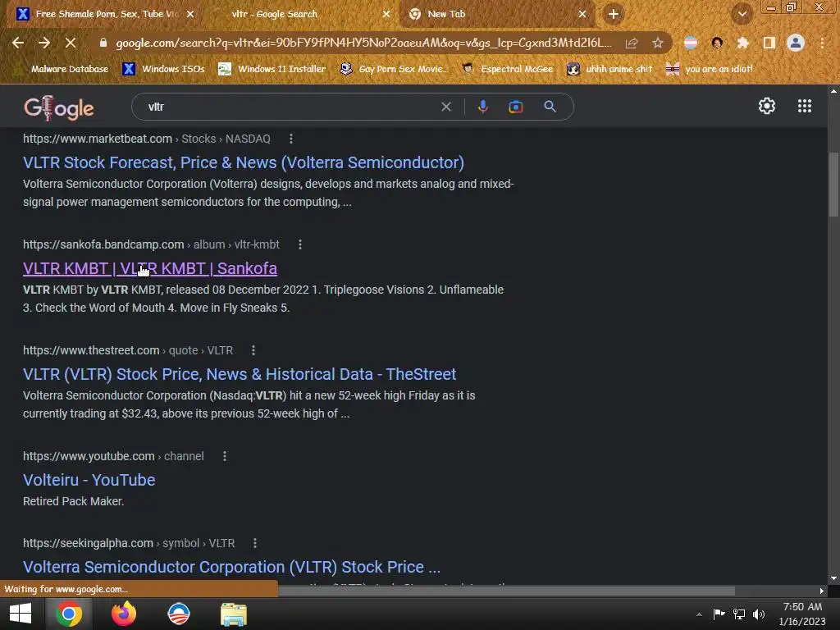Screen dimensions: 840x630
Task: Bookmark this page with star icon
Action: tap(658, 43)
